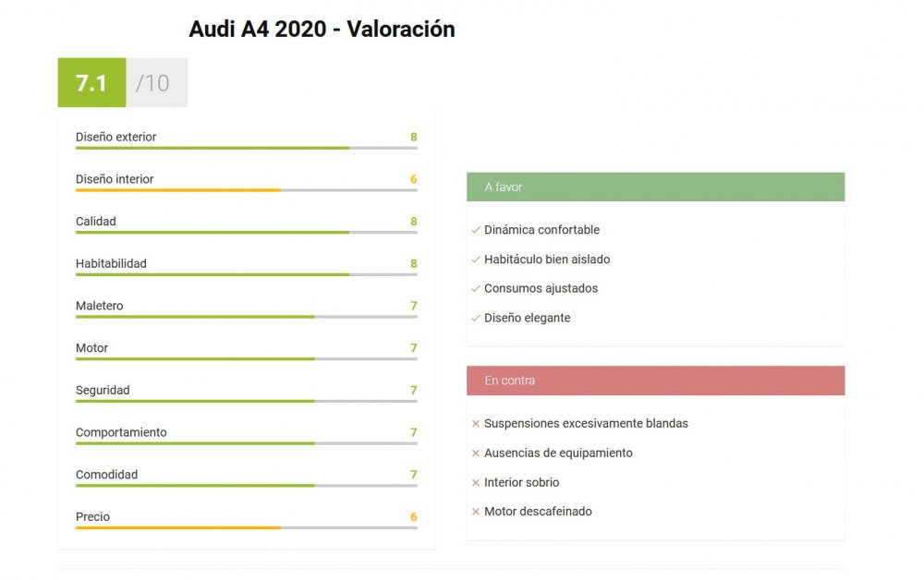The image size is (924, 580).
Task: Click the green A favor header
Action: tap(655, 187)
